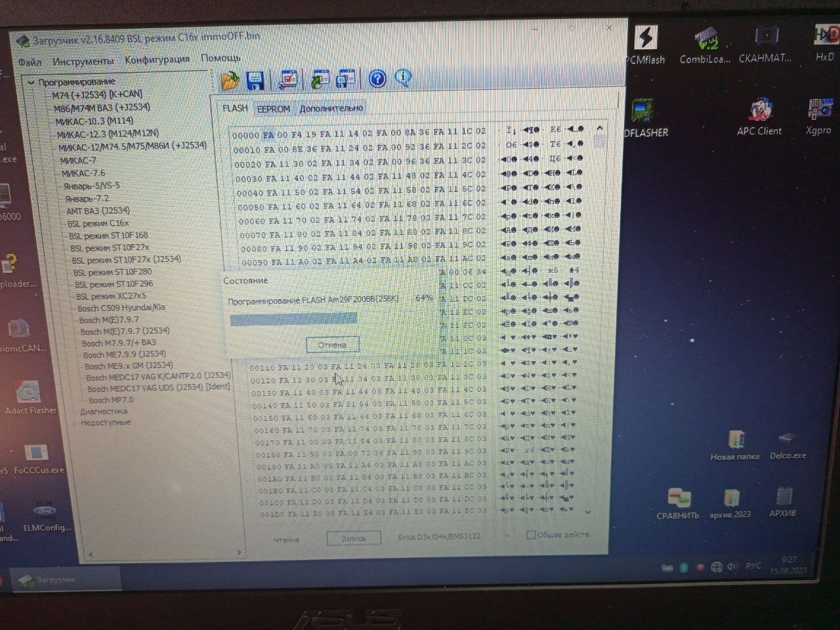Open СРАВНИТЬ desktop shortcut
840x630 pixels.
coord(678,504)
